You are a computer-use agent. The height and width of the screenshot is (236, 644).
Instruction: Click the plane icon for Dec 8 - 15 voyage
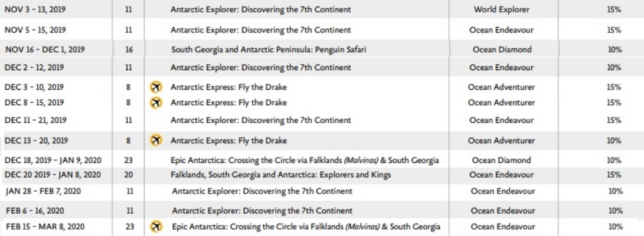[155, 103]
